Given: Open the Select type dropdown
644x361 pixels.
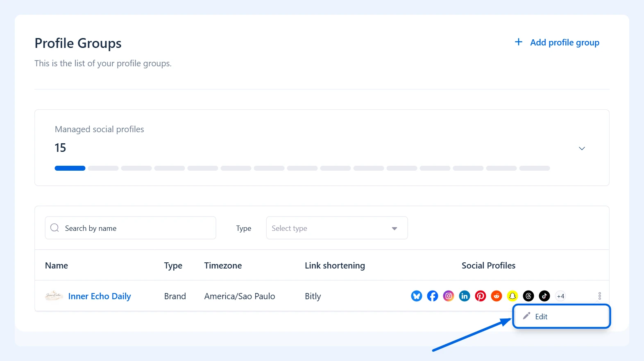Looking at the screenshot, I should (x=337, y=228).
